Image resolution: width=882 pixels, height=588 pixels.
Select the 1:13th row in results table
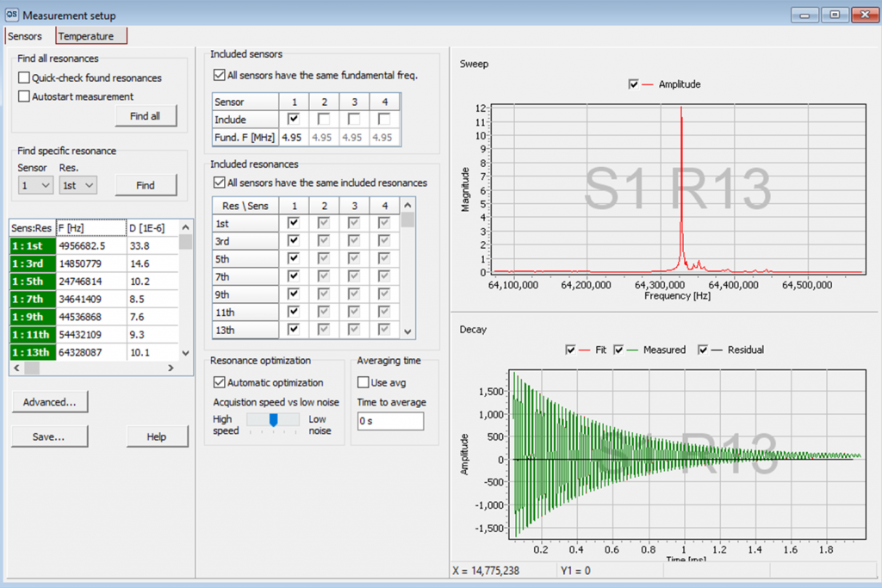click(94, 352)
